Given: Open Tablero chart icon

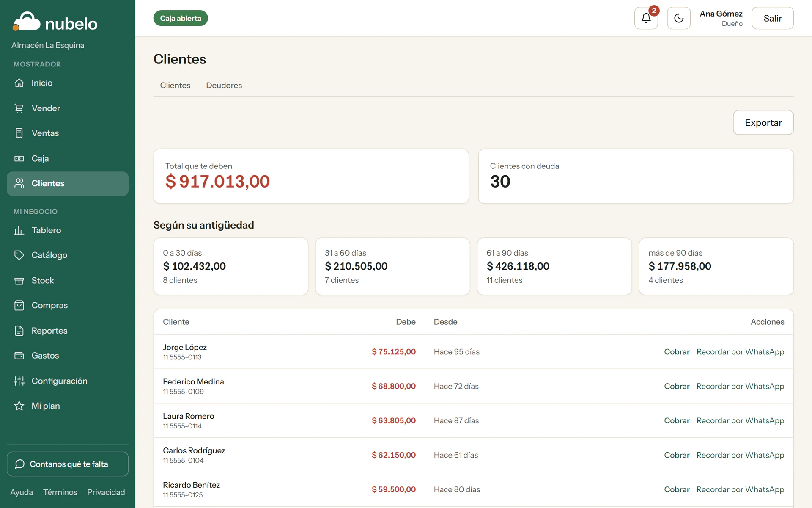Looking at the screenshot, I should point(19,230).
